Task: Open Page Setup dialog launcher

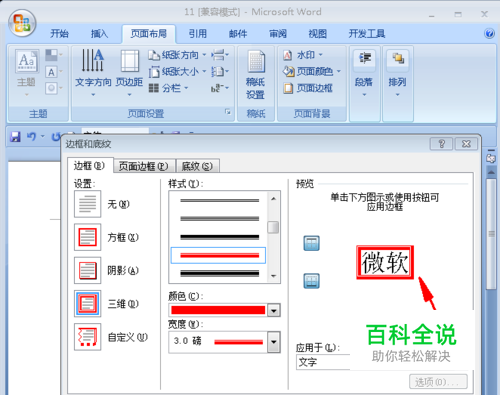Action: [x=228, y=112]
